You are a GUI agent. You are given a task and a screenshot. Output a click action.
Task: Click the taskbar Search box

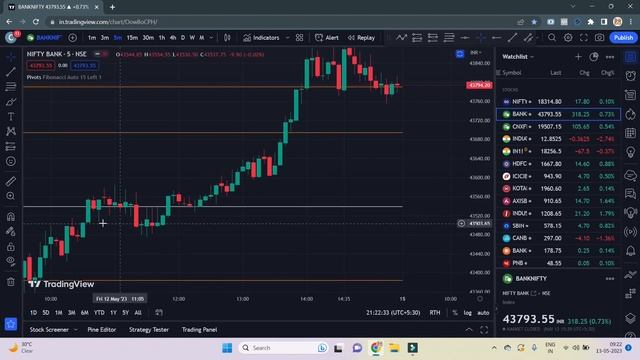pos(283,348)
